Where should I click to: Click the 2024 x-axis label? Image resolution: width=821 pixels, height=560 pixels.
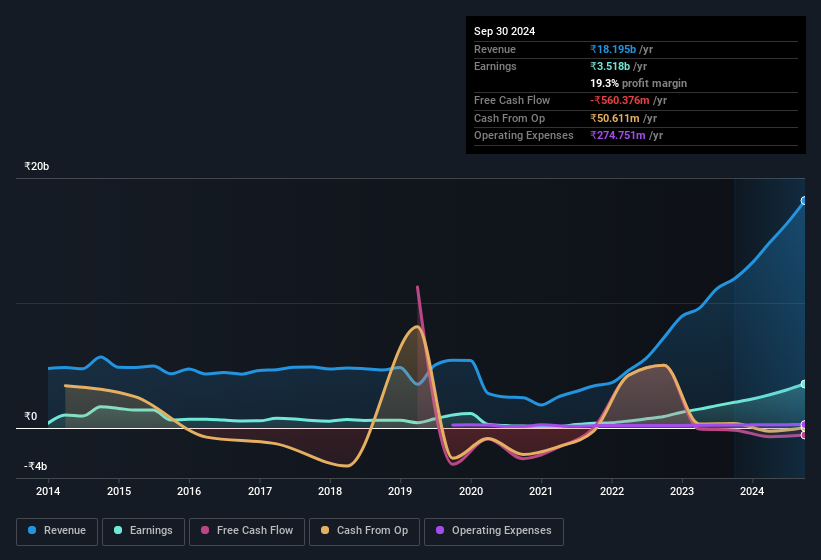[752, 491]
